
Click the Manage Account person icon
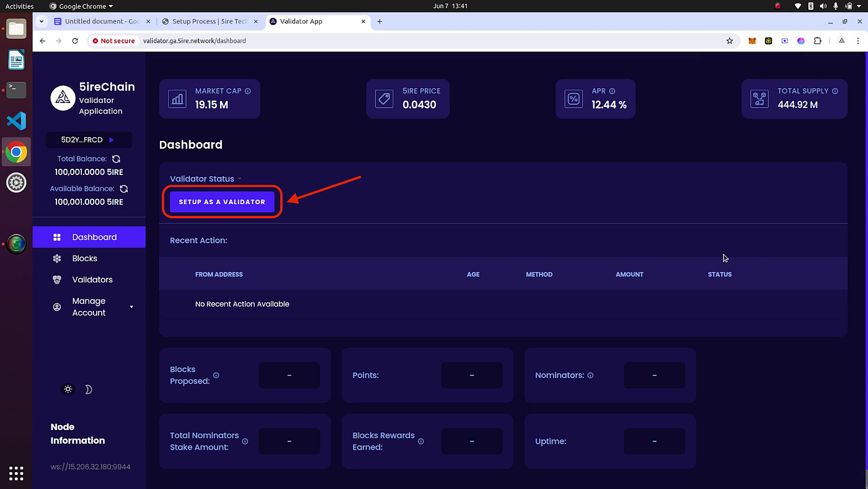coord(56,306)
